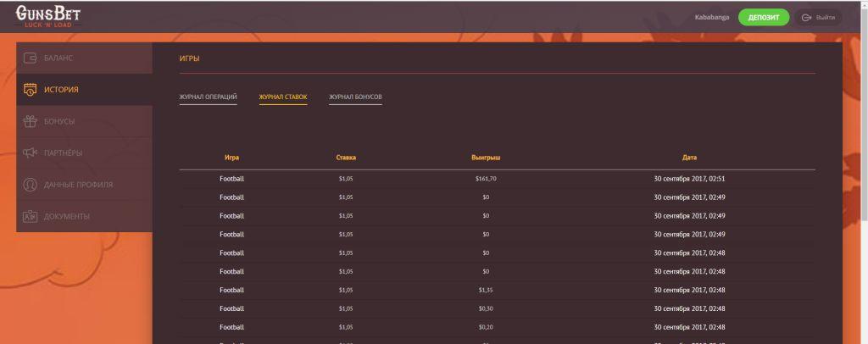Click the megaphone icon beside Партнёры
The height and width of the screenshot is (344, 868).
[30, 153]
